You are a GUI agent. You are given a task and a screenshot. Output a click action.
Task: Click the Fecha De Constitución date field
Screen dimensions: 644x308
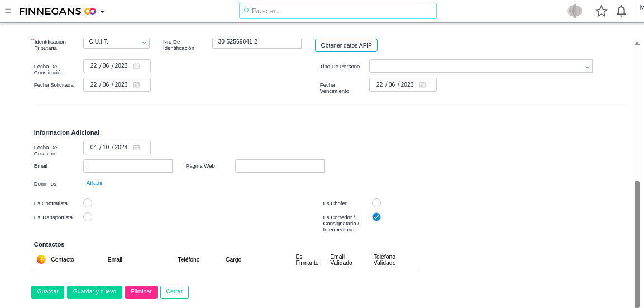point(117,66)
